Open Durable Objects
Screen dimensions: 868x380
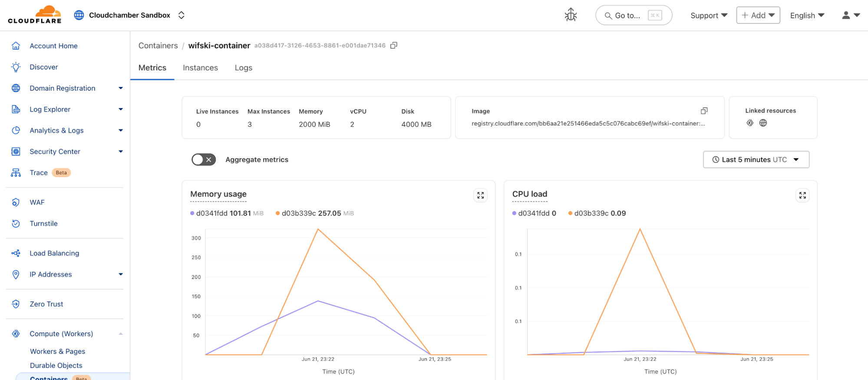(56, 366)
